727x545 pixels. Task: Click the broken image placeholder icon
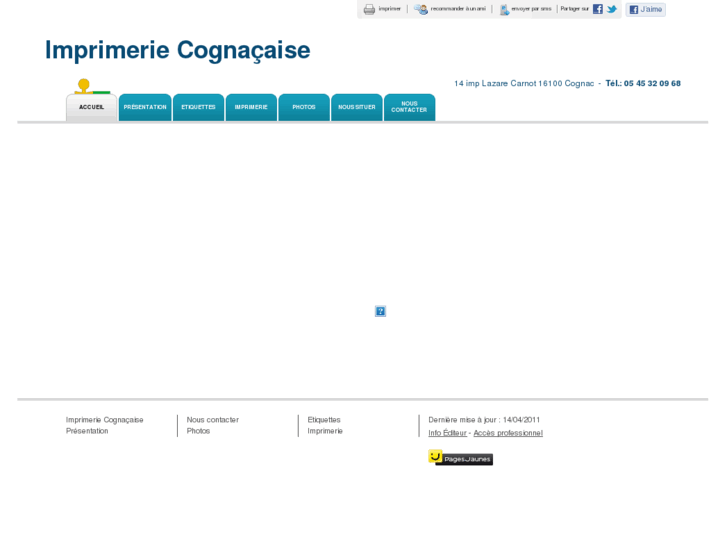pos(380,311)
